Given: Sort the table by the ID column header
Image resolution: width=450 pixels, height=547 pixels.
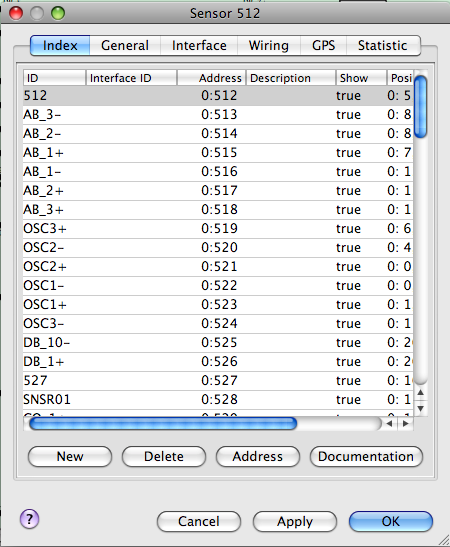Looking at the screenshot, I should click(54, 78).
